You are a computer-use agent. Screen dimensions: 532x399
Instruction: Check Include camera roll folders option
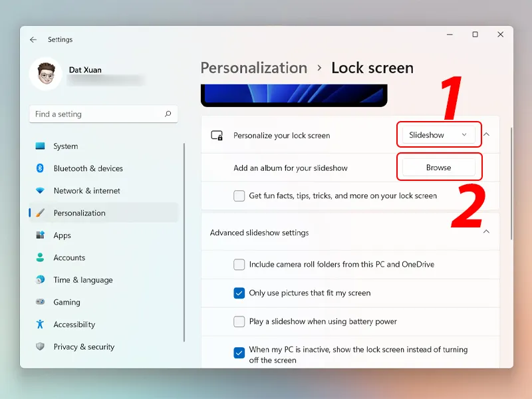pos(239,265)
